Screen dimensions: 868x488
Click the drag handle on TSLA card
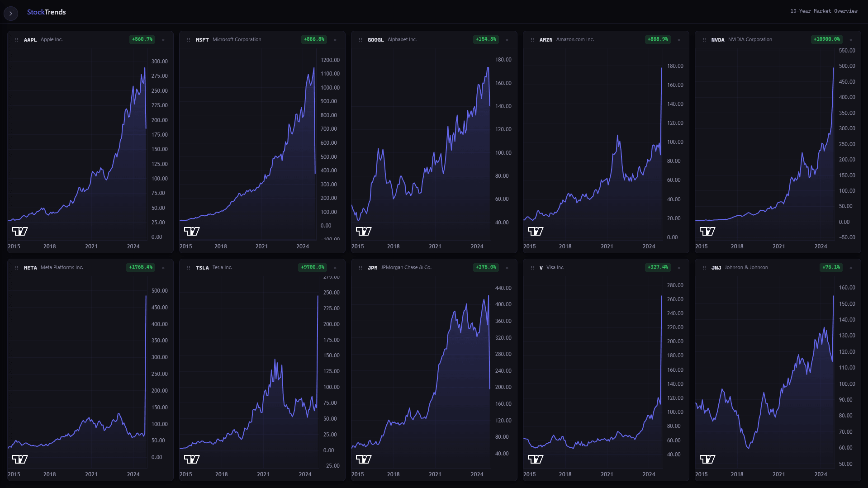pos(189,268)
